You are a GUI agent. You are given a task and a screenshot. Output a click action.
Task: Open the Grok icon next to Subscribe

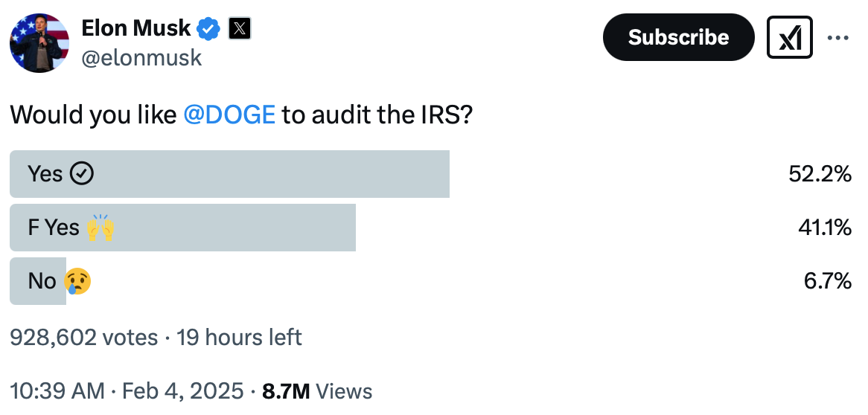(789, 36)
